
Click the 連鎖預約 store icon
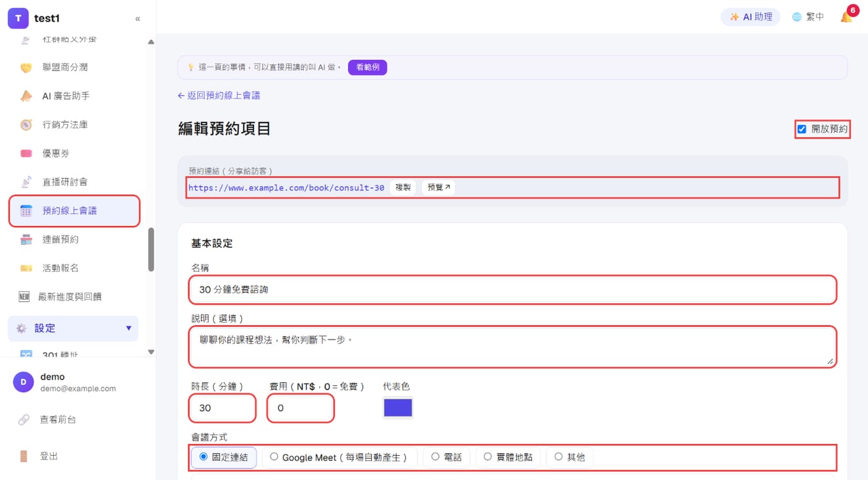(x=26, y=240)
